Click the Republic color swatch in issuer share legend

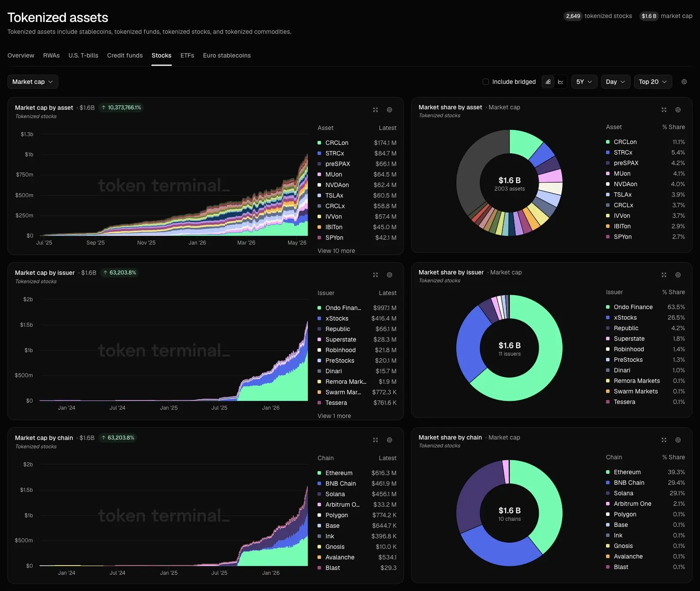point(608,328)
